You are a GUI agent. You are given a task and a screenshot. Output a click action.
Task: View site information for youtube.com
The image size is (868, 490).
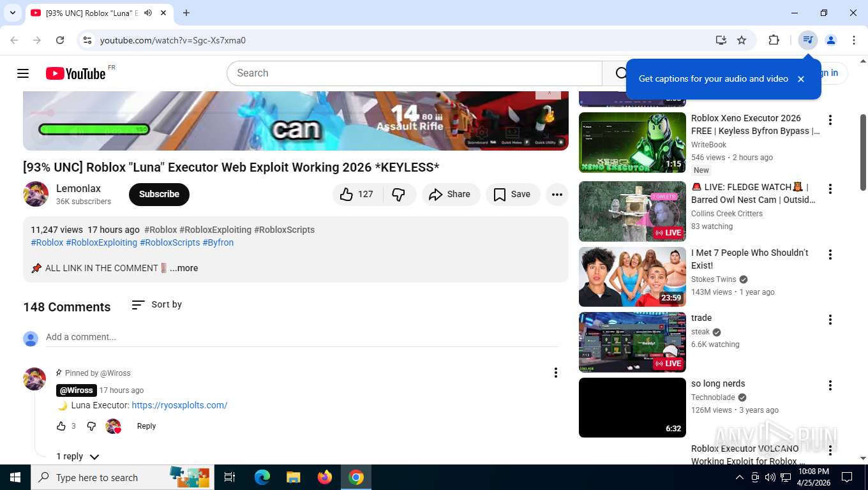tap(87, 40)
